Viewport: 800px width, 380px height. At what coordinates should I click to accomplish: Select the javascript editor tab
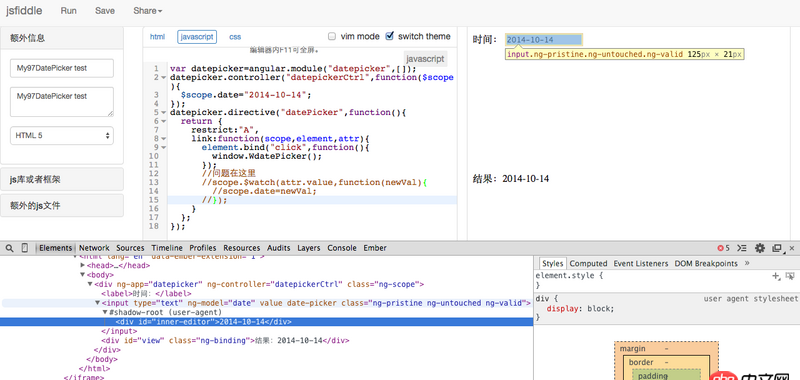click(197, 37)
